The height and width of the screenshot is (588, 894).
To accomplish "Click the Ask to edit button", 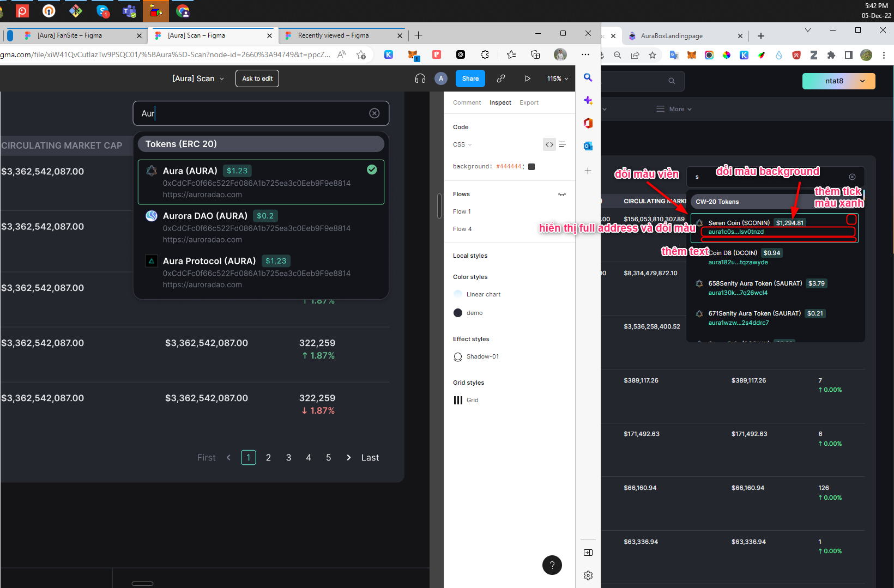I will click(x=257, y=78).
